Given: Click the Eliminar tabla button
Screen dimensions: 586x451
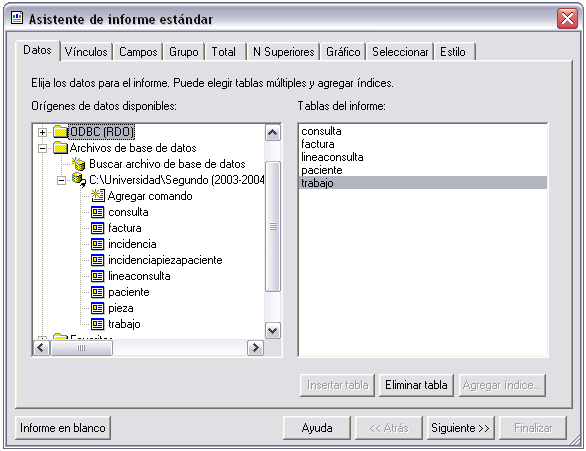Looking at the screenshot, I should click(416, 385).
